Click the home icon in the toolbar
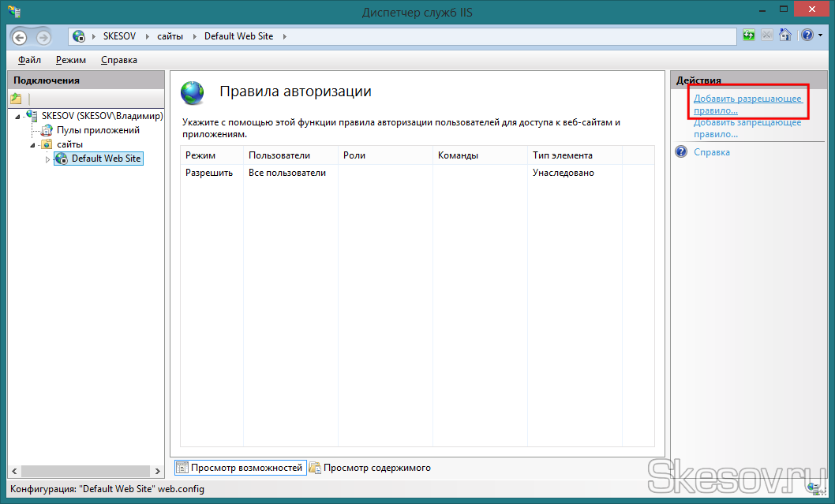Image resolution: width=835 pixels, height=504 pixels. click(784, 35)
